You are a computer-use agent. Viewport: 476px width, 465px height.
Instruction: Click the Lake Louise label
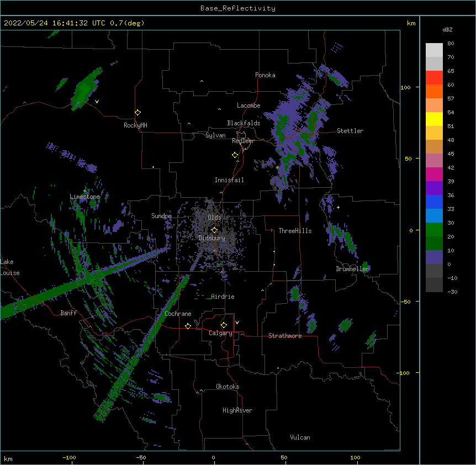[x=10, y=267]
